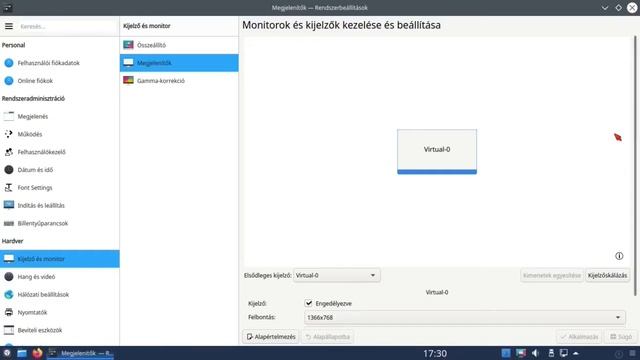Viewport: 640px width, 360px height.
Task: Open the file manager from the taskbar
Action: coord(22,353)
